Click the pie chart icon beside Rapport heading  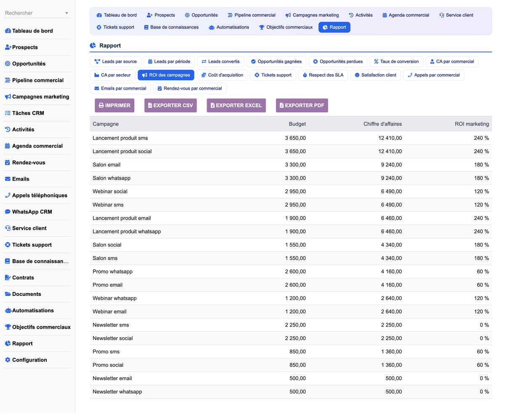(x=93, y=45)
